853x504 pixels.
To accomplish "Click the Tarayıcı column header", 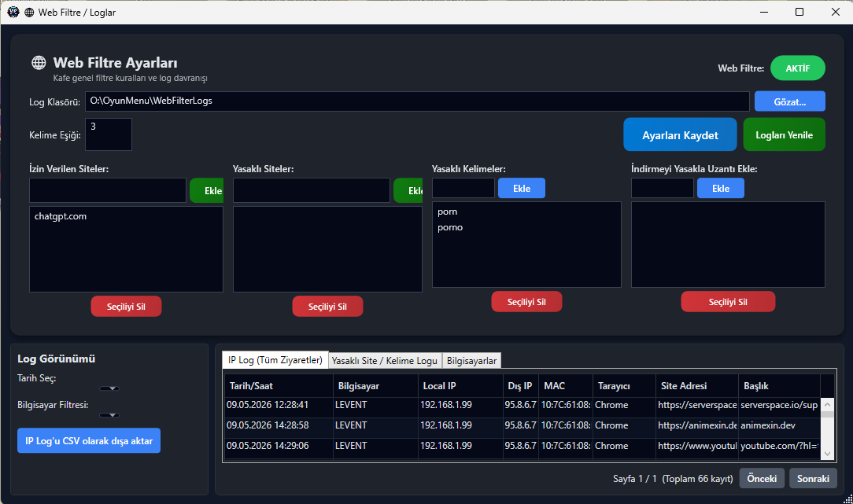I will [x=624, y=386].
